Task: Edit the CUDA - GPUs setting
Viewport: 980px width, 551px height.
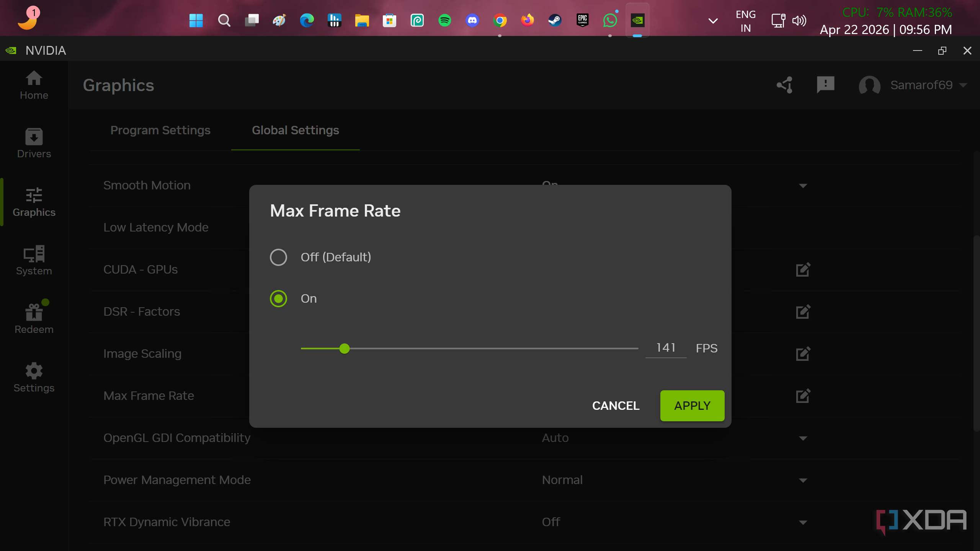Action: pyautogui.click(x=803, y=270)
